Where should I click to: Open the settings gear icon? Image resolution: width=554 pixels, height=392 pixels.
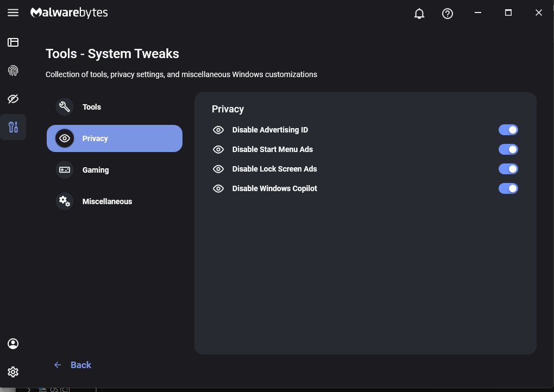pos(13,372)
